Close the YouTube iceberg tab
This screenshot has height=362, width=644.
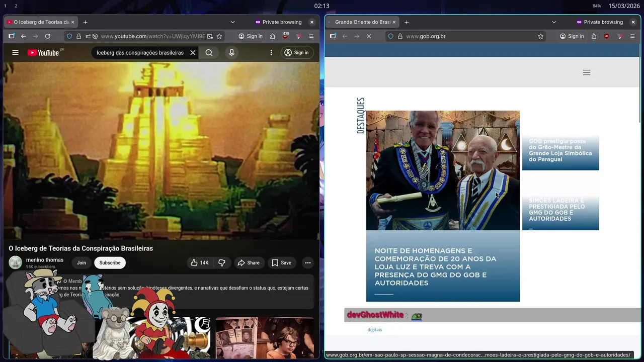click(x=72, y=22)
